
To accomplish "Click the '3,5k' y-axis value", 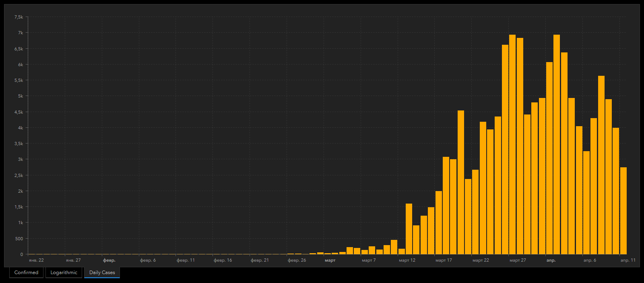I will [x=19, y=144].
